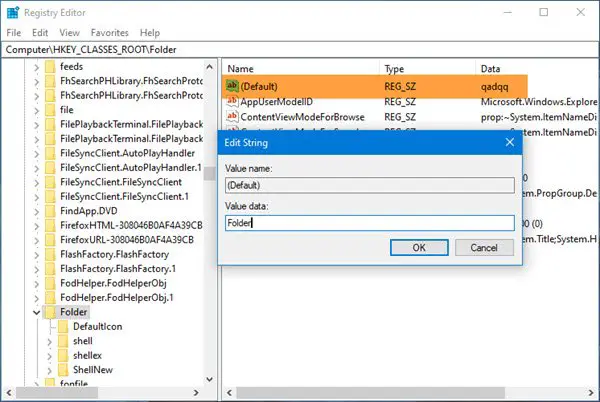
Task: Click the Registry Editor app icon
Action: [13, 13]
